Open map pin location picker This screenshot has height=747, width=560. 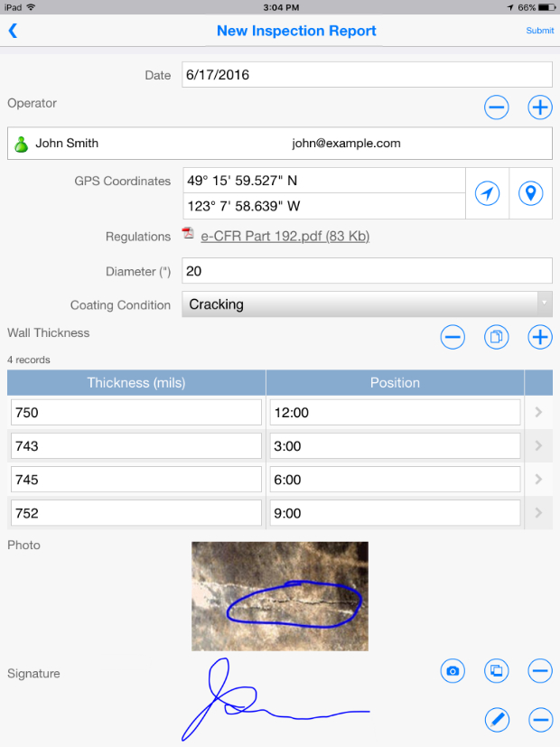[530, 193]
